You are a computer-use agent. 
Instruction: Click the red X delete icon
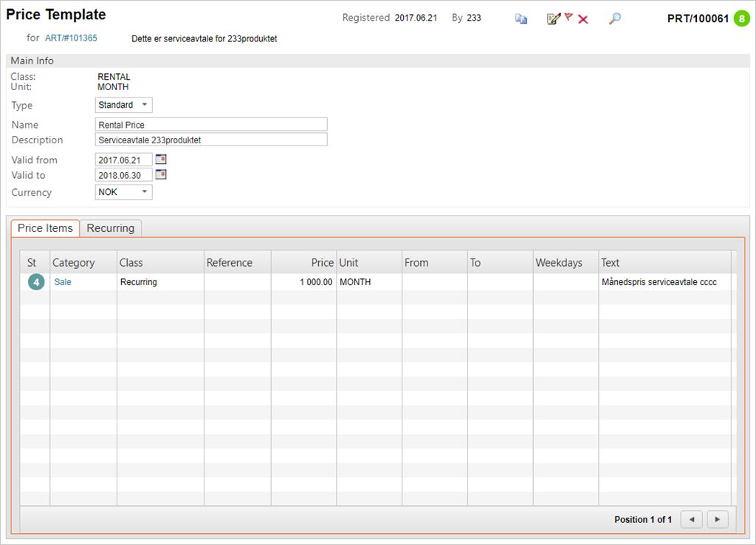pyautogui.click(x=583, y=19)
